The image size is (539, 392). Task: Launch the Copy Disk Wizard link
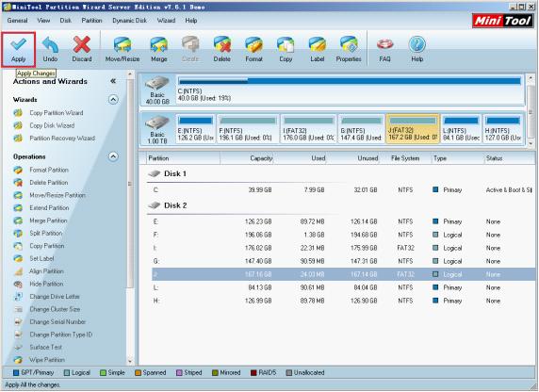click(52, 125)
